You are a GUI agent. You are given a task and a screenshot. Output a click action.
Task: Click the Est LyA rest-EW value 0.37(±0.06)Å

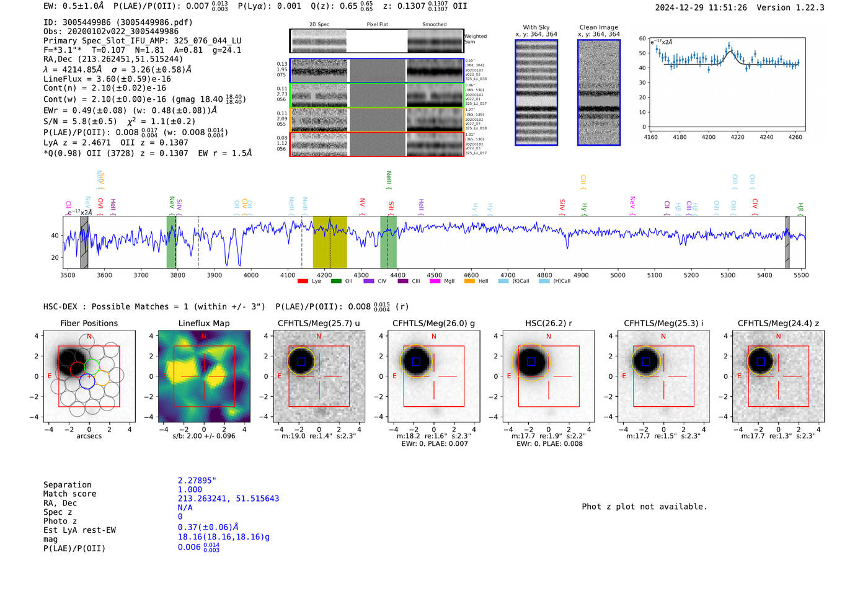(x=208, y=527)
